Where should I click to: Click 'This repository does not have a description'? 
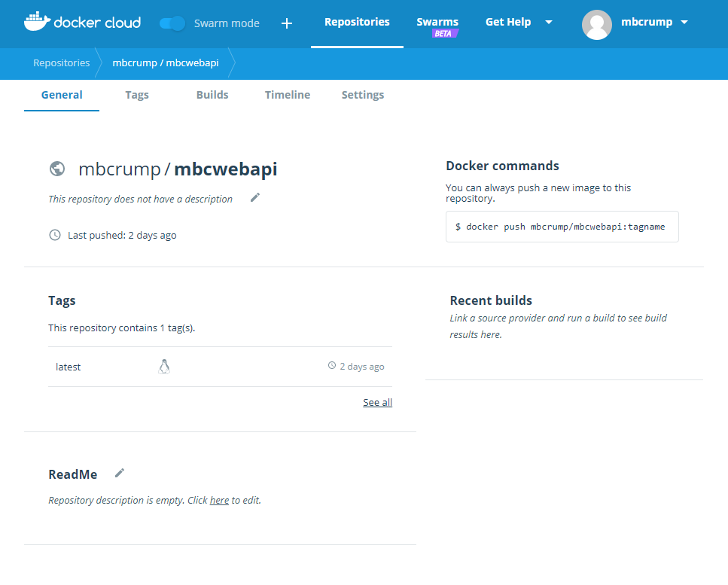point(140,200)
